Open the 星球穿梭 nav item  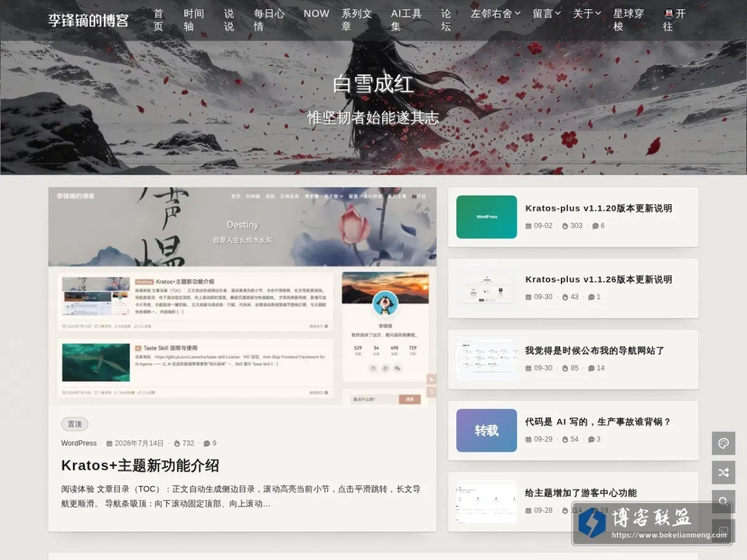pyautogui.click(x=629, y=20)
